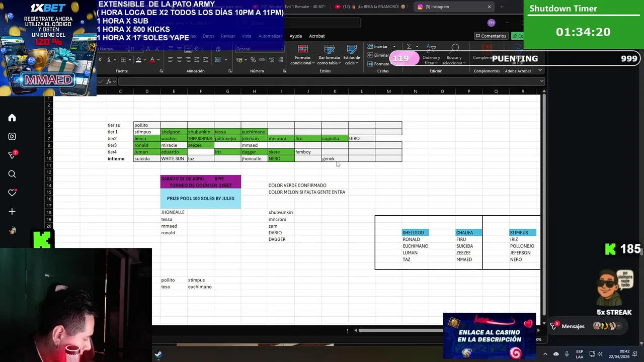Open the Ayuda ribbon tab
Viewport: 644px width, 362px height.
pyautogui.click(x=296, y=36)
